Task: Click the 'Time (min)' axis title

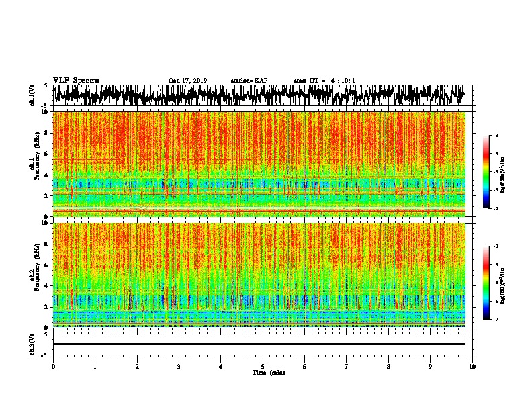Action: coord(269,373)
